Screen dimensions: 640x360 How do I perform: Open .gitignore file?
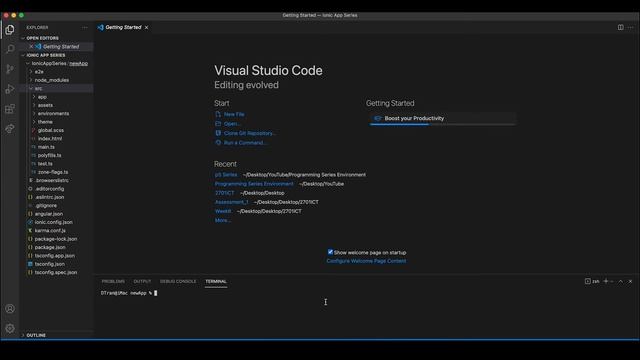(46, 206)
